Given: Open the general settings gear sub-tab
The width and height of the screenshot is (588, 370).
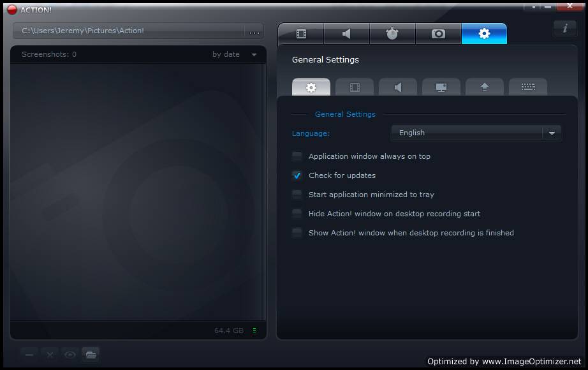Looking at the screenshot, I should point(311,87).
